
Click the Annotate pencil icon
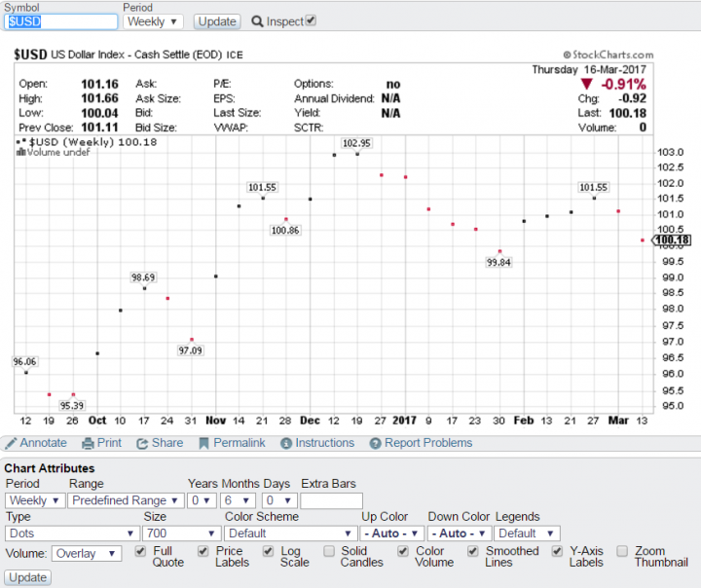pos(10,443)
